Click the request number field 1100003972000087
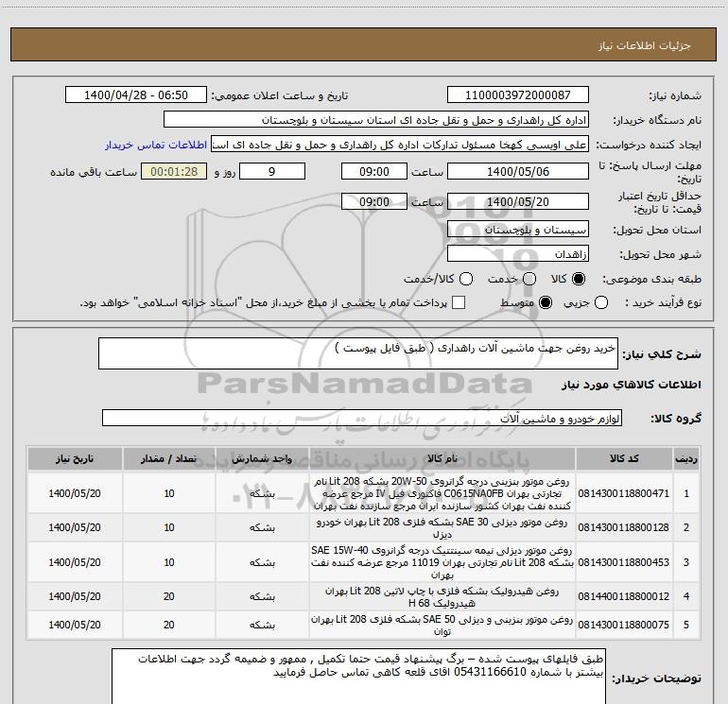Screen dimensions: 728x704 (518, 94)
